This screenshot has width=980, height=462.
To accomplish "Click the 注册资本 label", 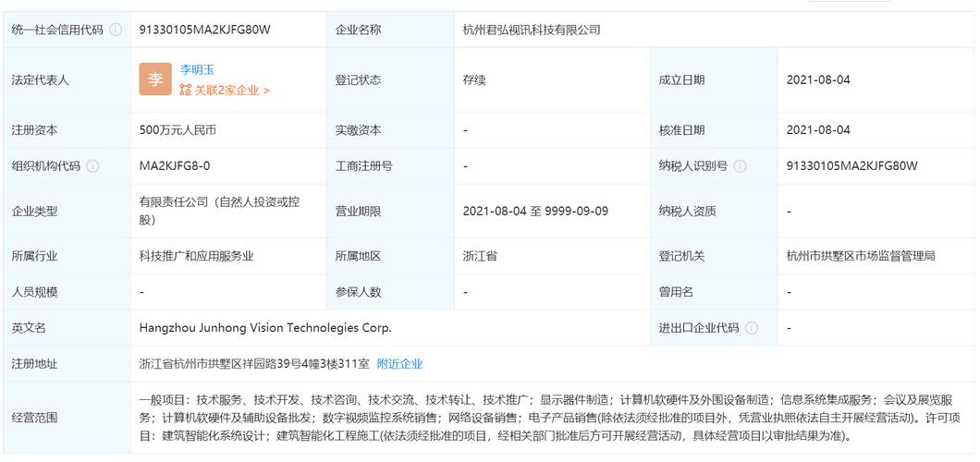I will pos(34,130).
